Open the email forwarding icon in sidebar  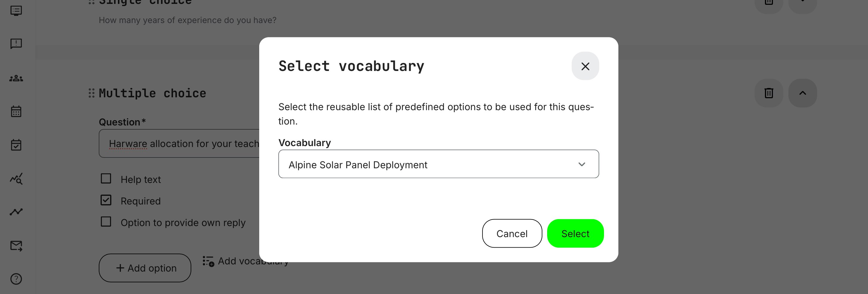point(16,246)
